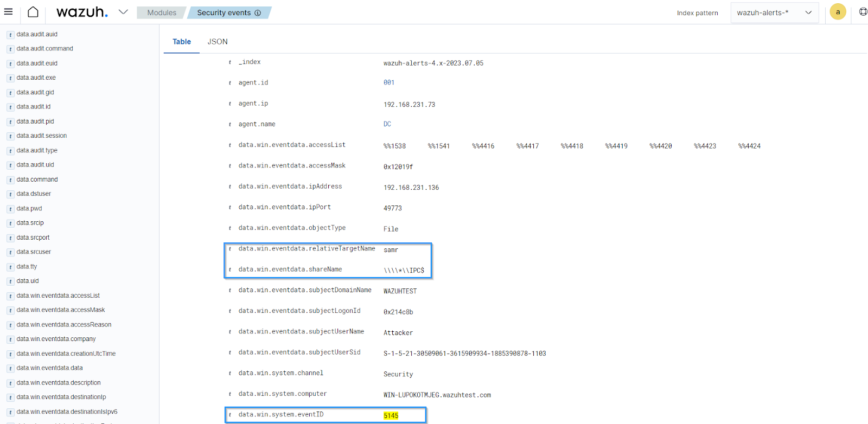Select data.audit.euid field in sidebar

point(37,63)
